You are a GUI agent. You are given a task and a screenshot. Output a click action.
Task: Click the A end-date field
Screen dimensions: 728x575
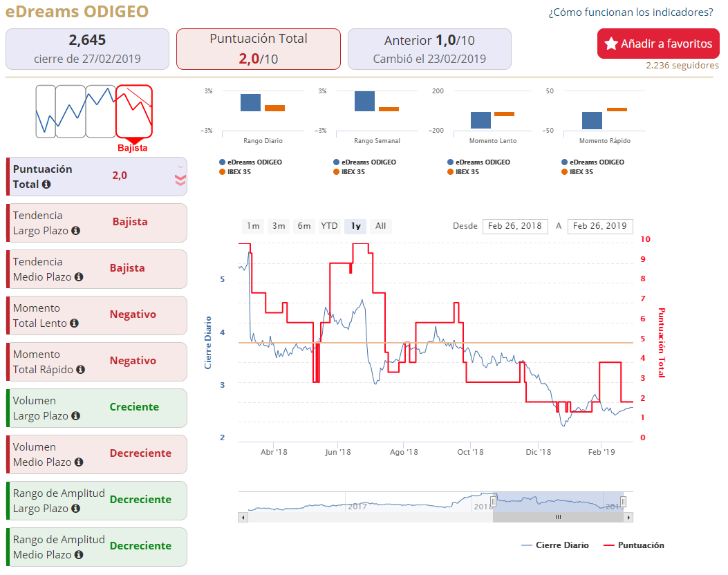[600, 226]
